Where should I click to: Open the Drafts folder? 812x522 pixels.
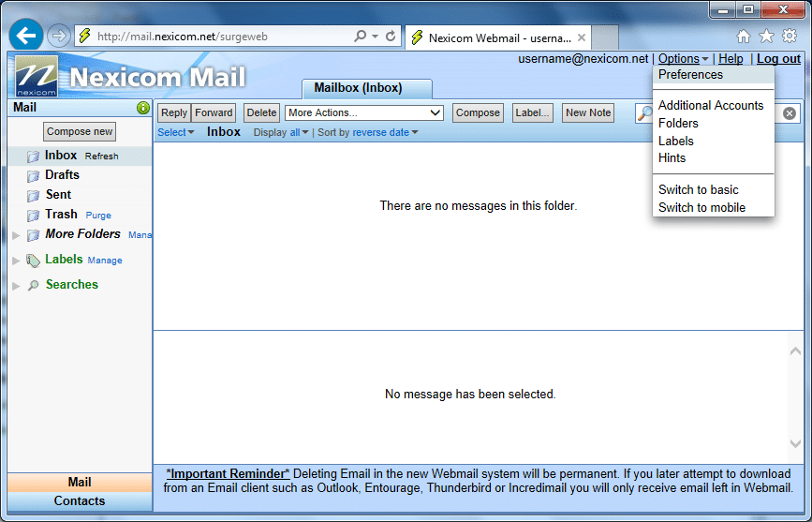pos(62,174)
